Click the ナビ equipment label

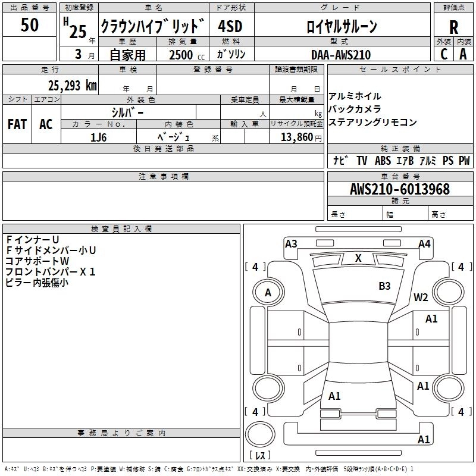(x=340, y=160)
